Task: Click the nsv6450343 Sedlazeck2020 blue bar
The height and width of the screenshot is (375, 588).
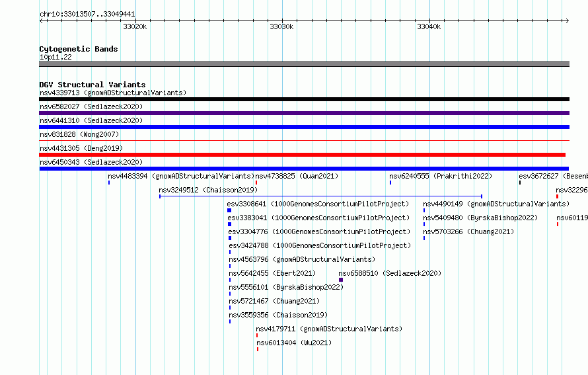Action: (x=304, y=169)
